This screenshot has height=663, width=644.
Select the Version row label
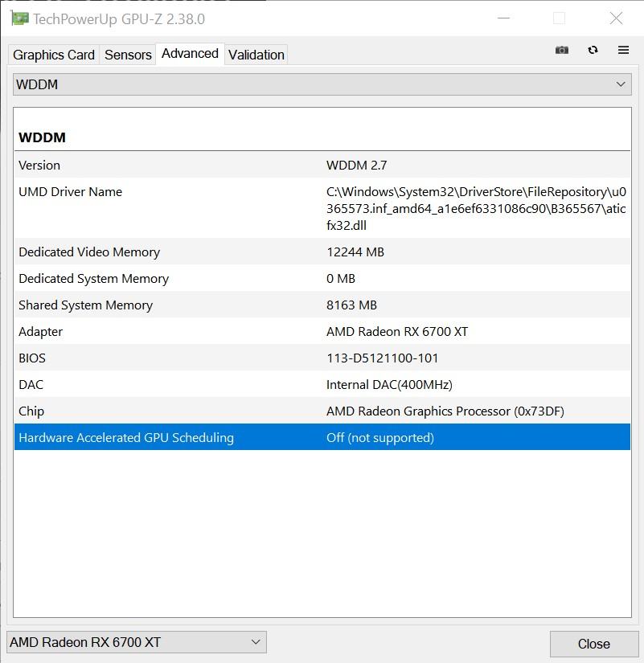(39, 166)
